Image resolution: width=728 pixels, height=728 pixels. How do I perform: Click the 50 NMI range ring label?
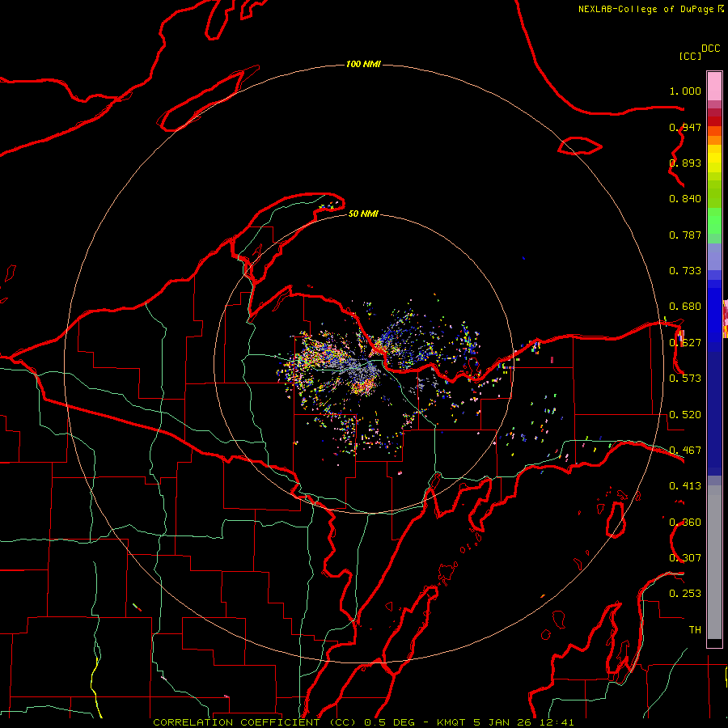[x=363, y=214]
